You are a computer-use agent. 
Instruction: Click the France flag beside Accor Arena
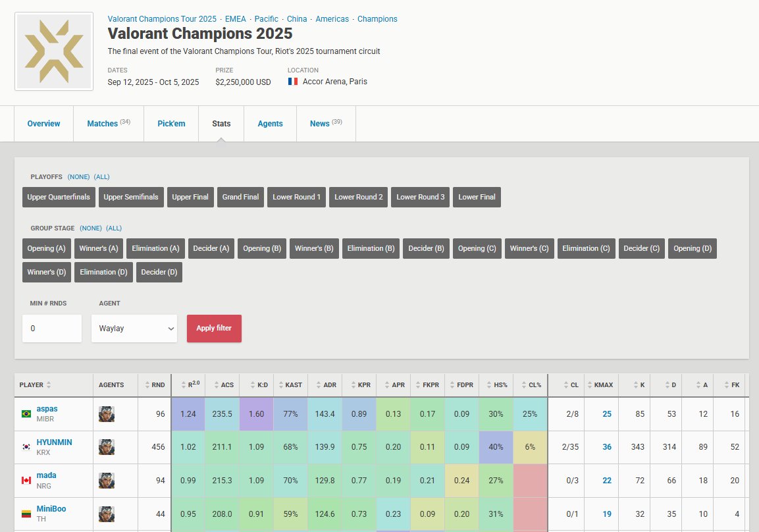pyautogui.click(x=293, y=82)
